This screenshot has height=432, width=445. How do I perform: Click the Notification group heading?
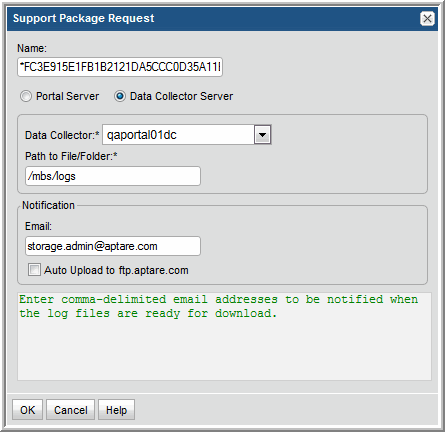[48, 205]
